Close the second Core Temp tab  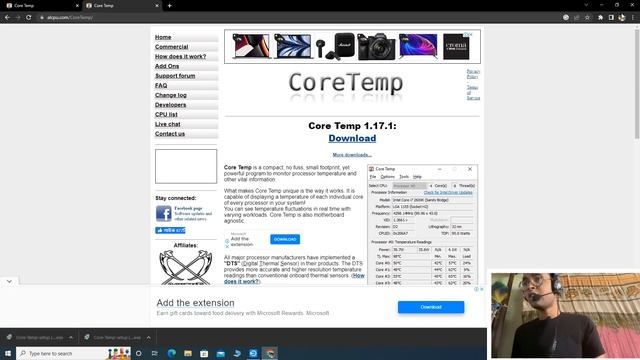click(157, 6)
